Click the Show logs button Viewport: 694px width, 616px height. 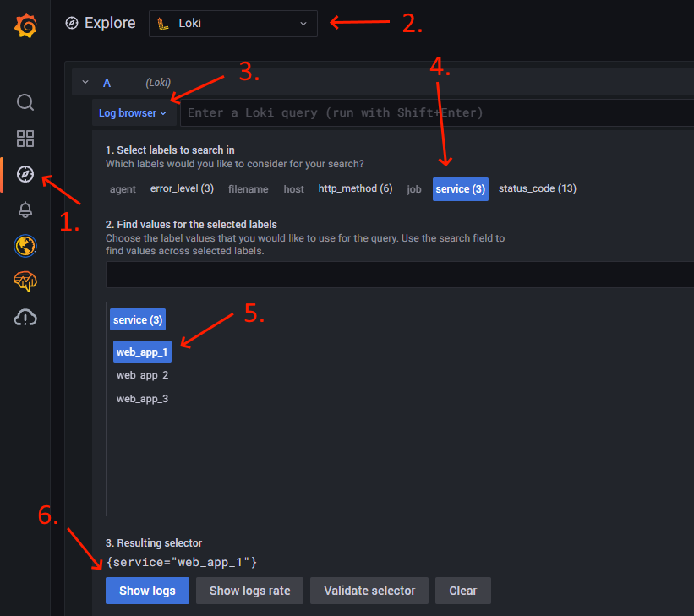coord(147,591)
